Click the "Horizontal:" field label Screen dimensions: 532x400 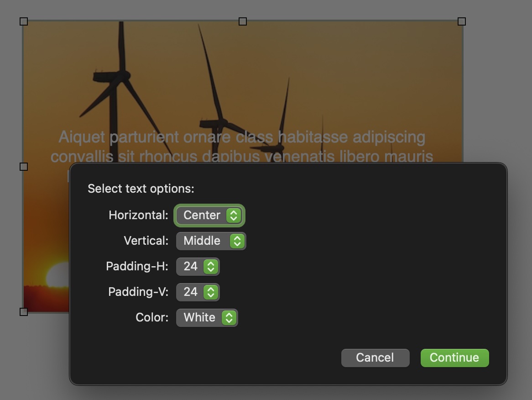[x=138, y=216]
